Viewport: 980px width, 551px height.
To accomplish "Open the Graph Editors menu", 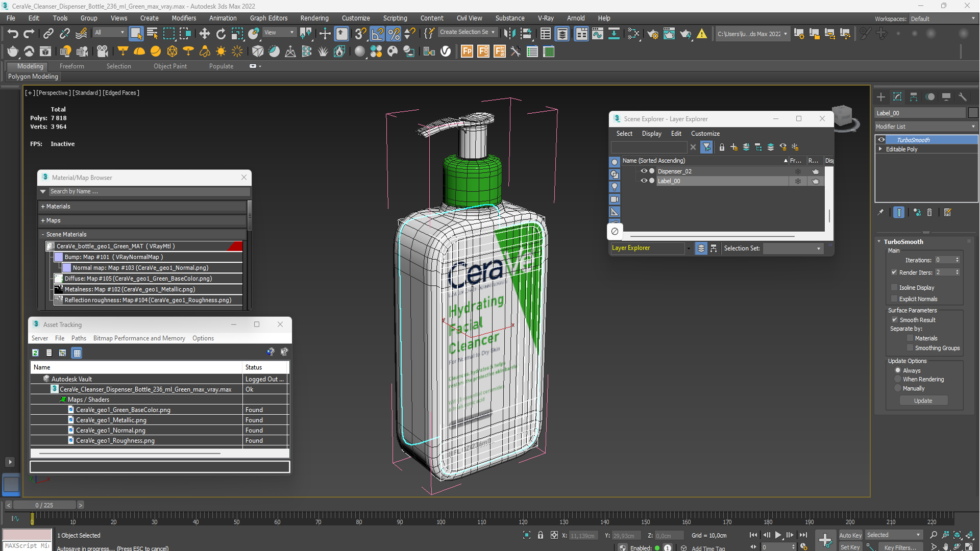I will (268, 18).
